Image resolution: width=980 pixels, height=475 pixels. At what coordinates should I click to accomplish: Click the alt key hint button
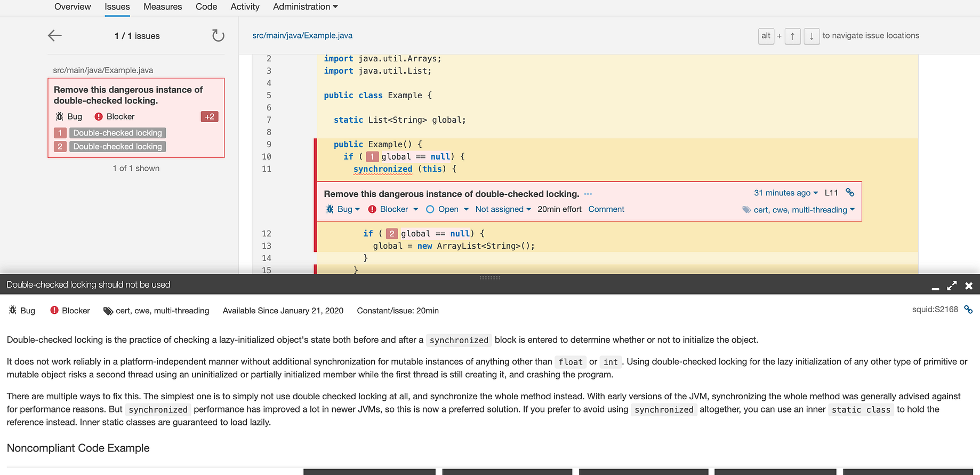pos(766,36)
